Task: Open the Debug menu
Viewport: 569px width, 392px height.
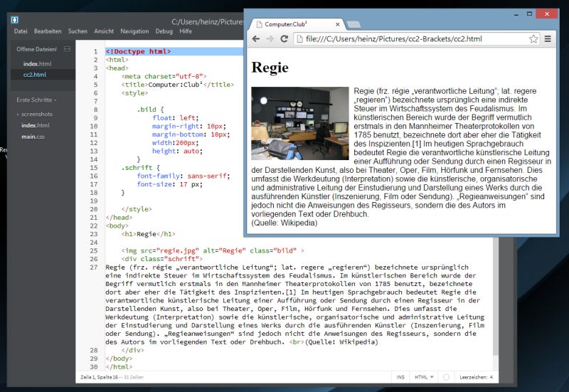Action: tap(164, 31)
